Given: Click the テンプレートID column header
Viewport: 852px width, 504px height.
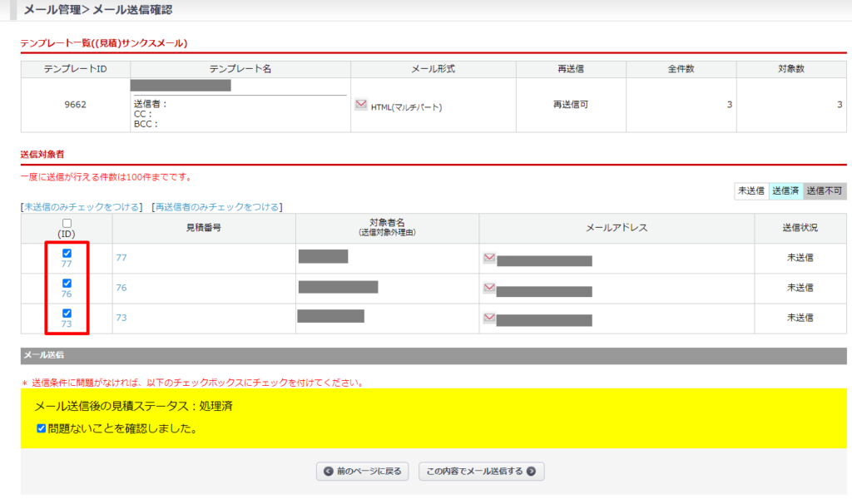Looking at the screenshot, I should click(x=75, y=69).
